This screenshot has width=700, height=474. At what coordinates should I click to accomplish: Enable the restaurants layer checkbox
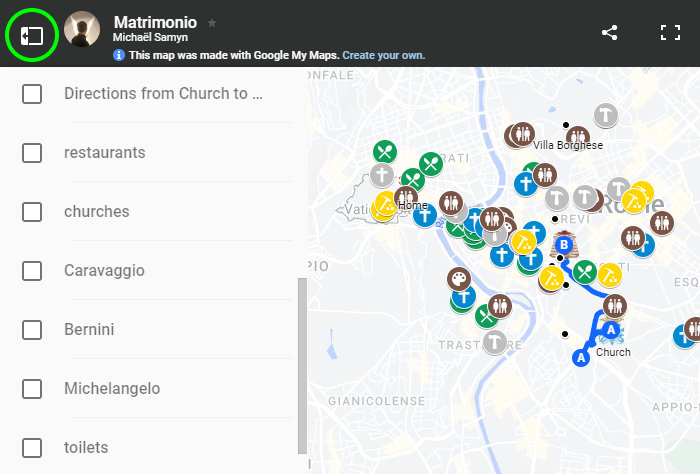pyautogui.click(x=32, y=153)
